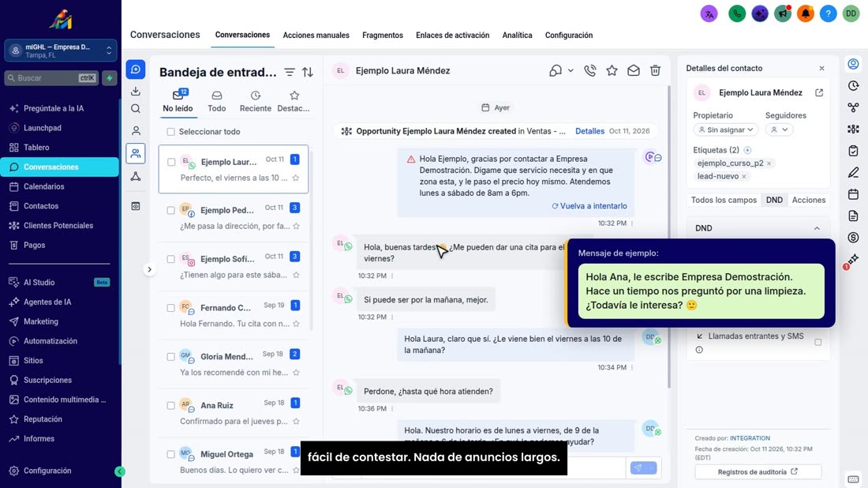Viewport: 868px width, 488px height.
Task: Click the send message button
Action: click(638, 468)
